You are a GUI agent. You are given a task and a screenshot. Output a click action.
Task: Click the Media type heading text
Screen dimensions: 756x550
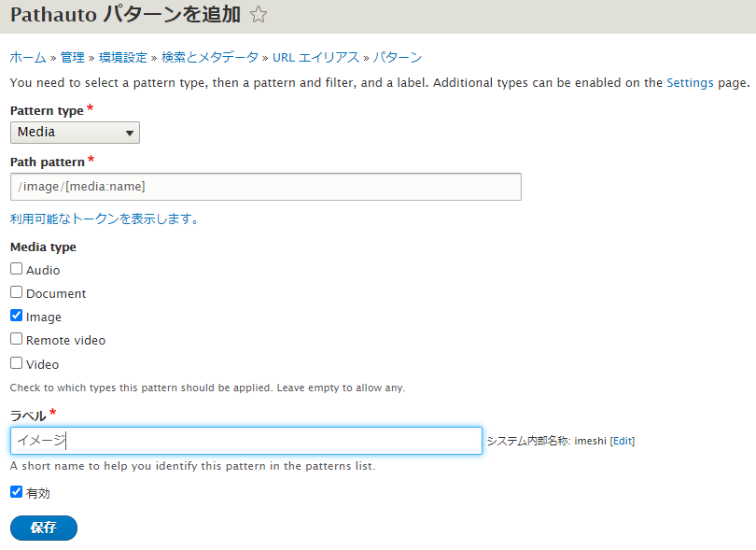tap(43, 247)
